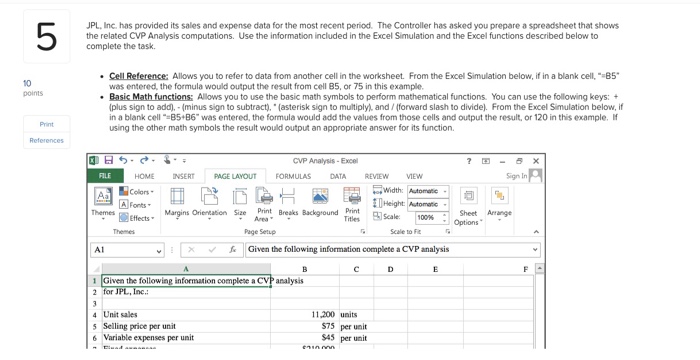
Task: Open the Breaks menu
Action: point(288,202)
